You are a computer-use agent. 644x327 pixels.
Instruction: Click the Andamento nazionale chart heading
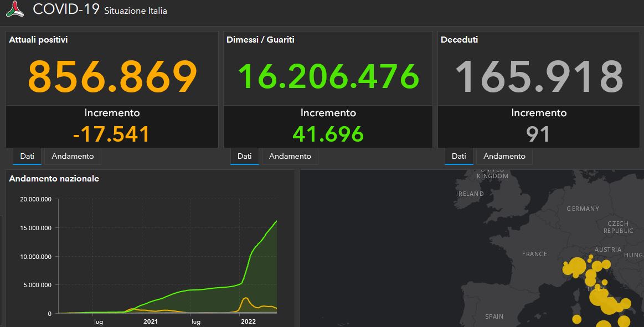click(54, 179)
